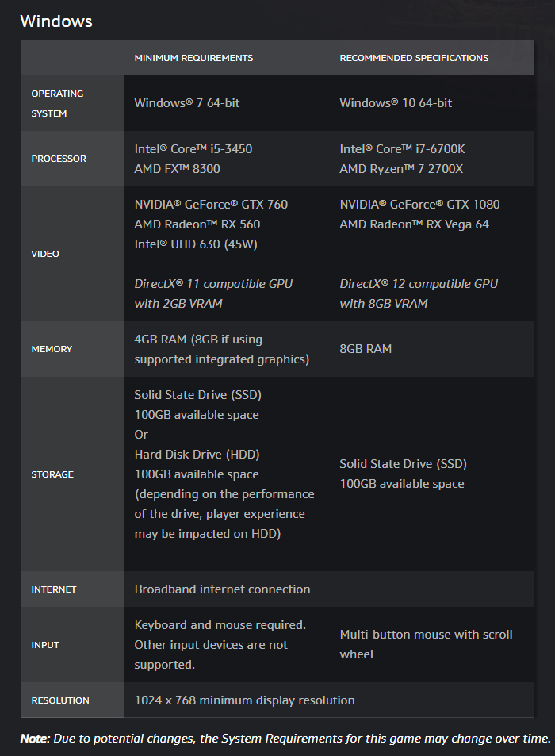Select the Video row label
555x756 pixels.
pos(45,254)
